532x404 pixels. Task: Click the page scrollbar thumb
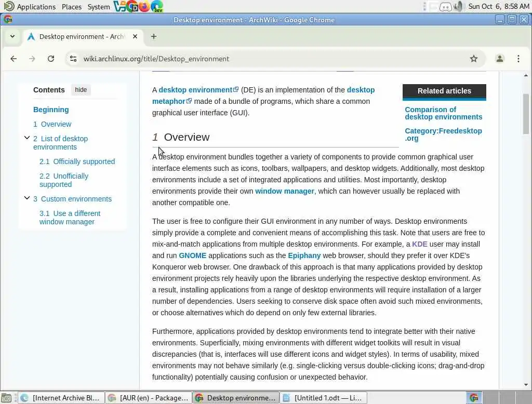pos(526,114)
